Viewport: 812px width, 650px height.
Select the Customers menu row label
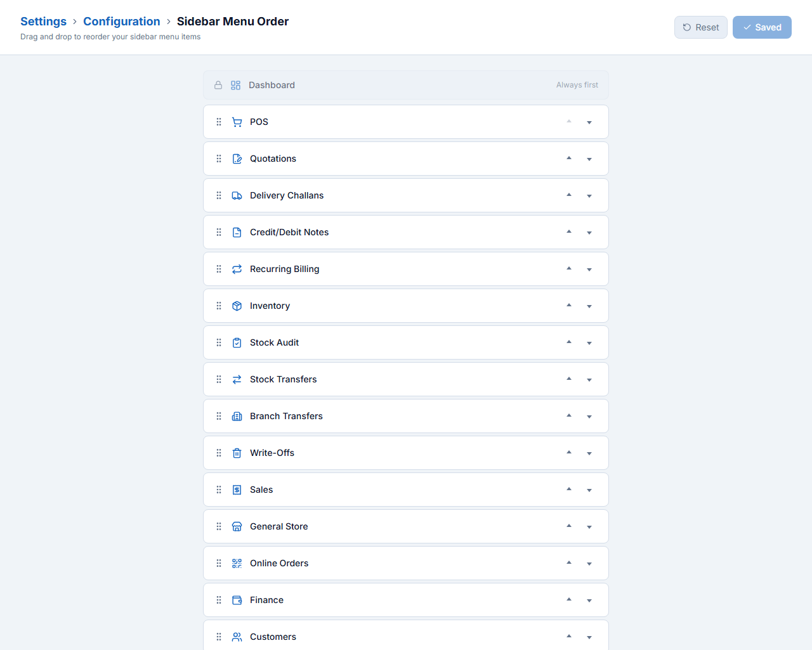point(273,637)
